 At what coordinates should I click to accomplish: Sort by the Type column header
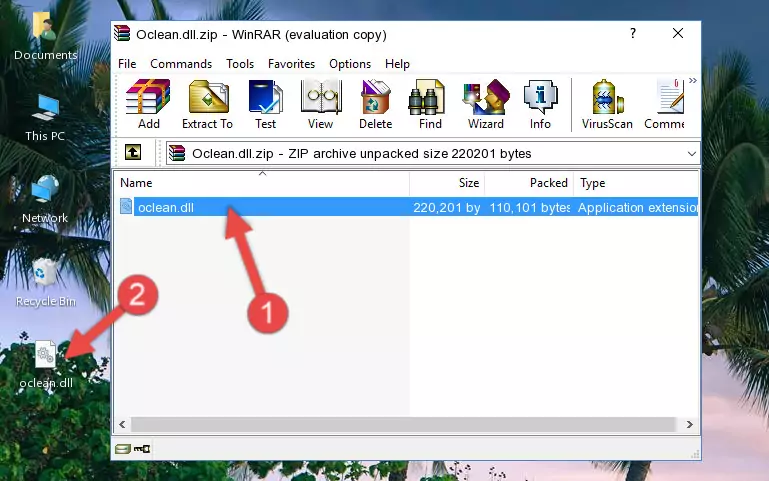(x=636, y=183)
